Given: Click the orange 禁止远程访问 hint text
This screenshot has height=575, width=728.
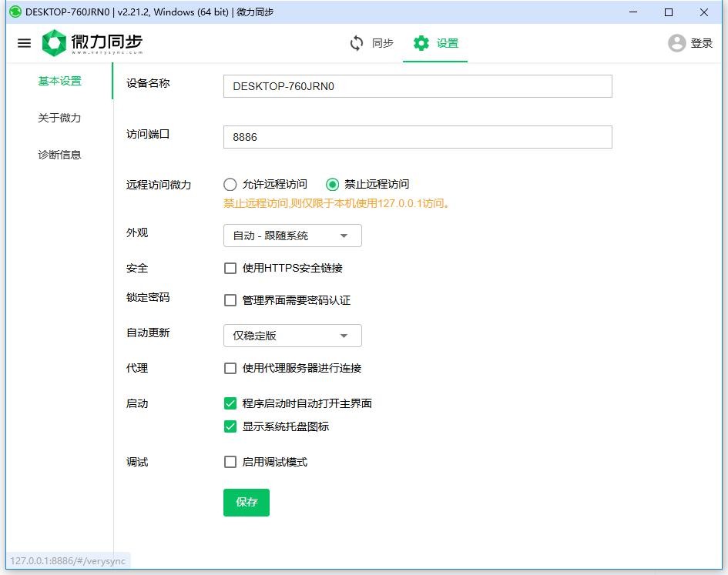Looking at the screenshot, I should click(x=336, y=203).
